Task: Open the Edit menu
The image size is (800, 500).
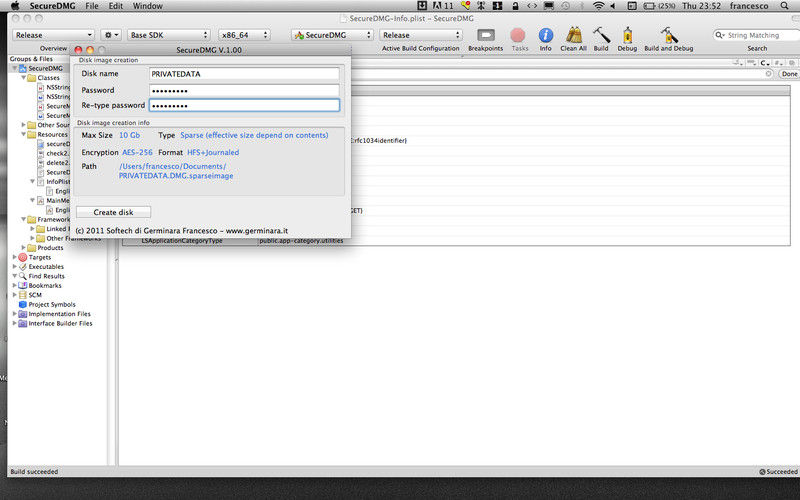Action: point(116,6)
